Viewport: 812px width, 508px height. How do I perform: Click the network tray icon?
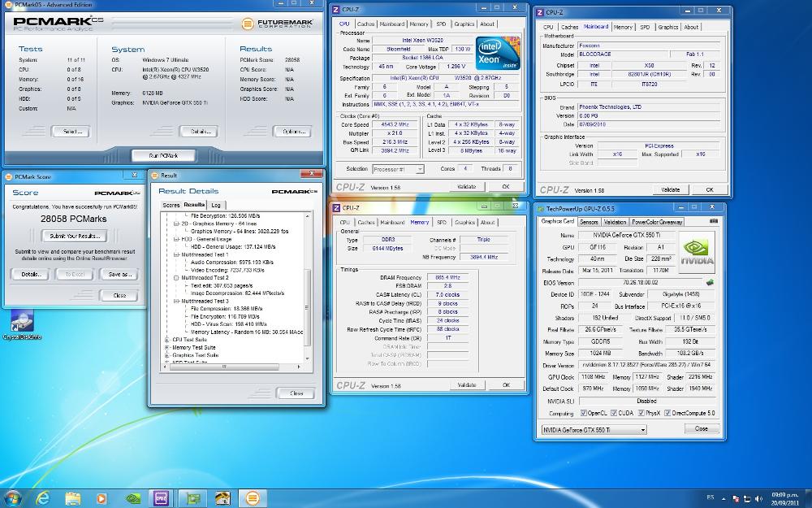747,499
